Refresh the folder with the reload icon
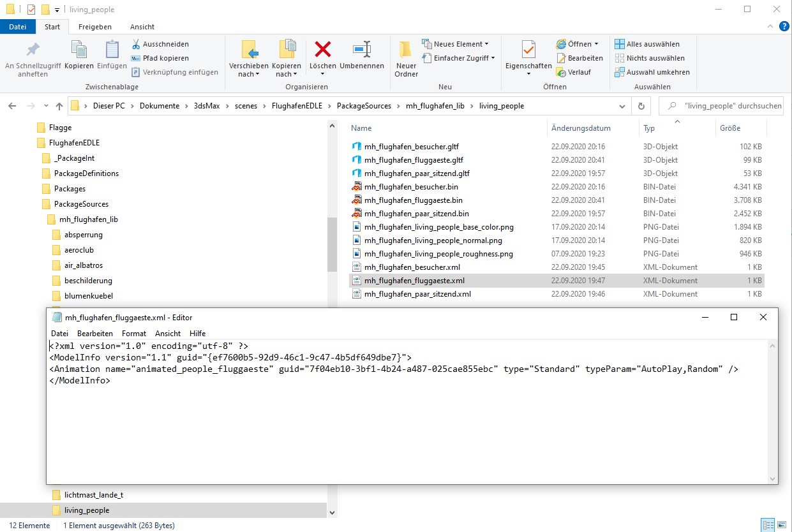Image resolution: width=792 pixels, height=532 pixels. tap(641, 106)
